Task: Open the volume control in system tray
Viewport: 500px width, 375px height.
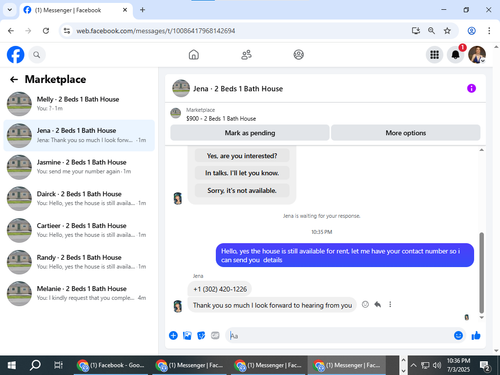Action: pyautogui.click(x=437, y=365)
